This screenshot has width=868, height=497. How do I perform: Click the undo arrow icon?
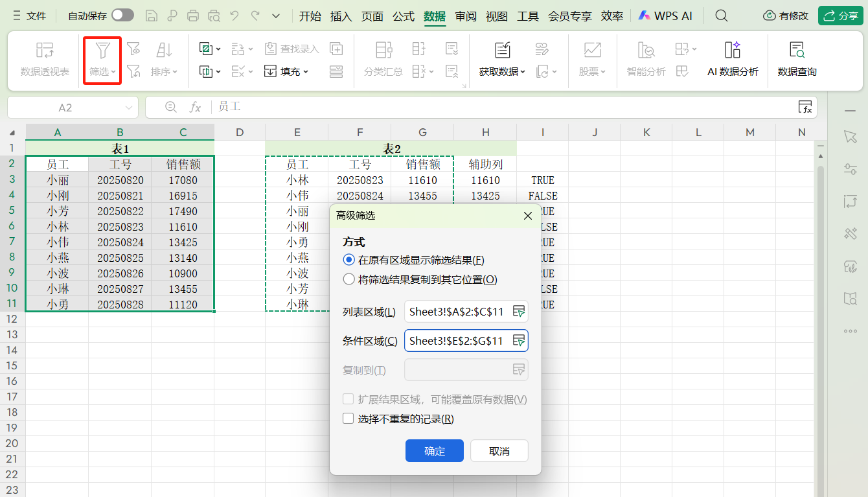pyautogui.click(x=234, y=16)
